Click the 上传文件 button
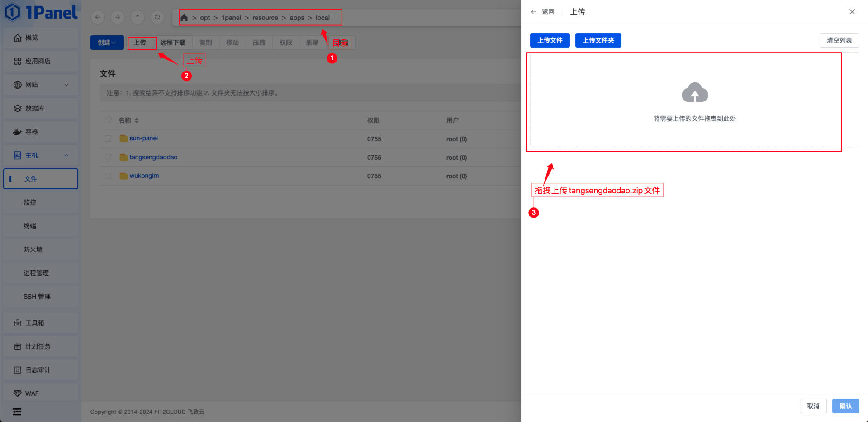The height and width of the screenshot is (422, 868). [550, 40]
